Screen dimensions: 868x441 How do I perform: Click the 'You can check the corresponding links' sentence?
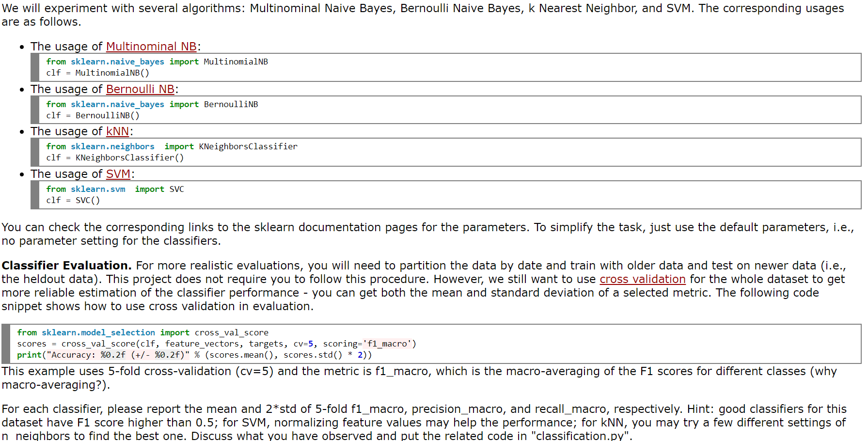click(428, 234)
